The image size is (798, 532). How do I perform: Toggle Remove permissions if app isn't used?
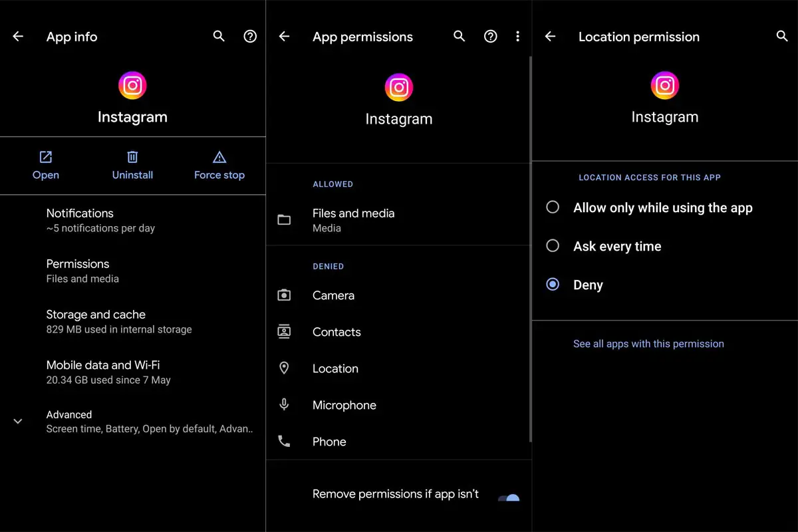[x=509, y=497]
